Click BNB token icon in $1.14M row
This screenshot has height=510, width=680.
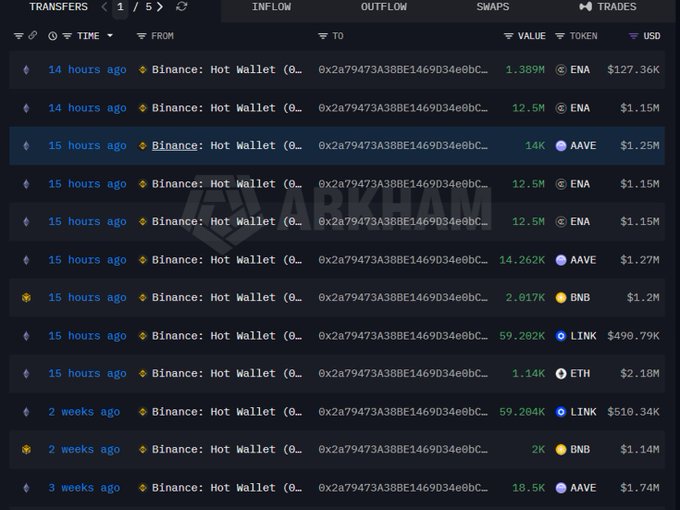(561, 449)
